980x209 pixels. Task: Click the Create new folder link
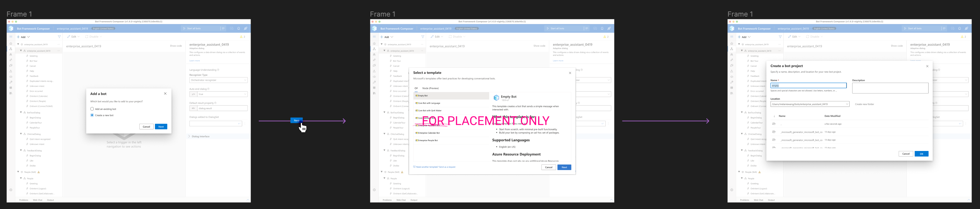click(x=864, y=104)
